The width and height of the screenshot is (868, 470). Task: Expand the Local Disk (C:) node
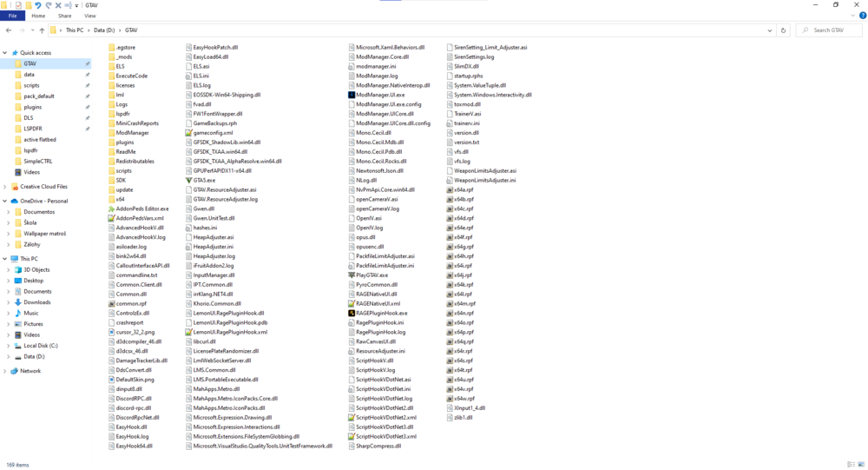[9, 346]
